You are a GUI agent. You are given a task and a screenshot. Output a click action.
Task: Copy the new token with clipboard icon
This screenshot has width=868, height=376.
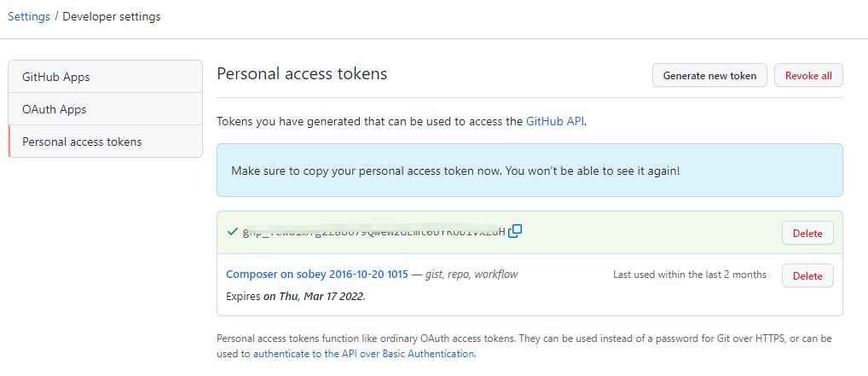(x=515, y=231)
